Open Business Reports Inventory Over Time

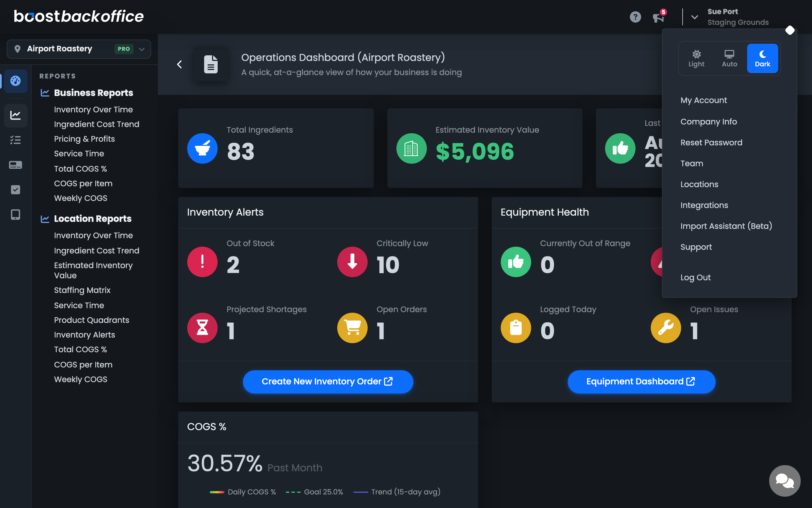pos(93,110)
